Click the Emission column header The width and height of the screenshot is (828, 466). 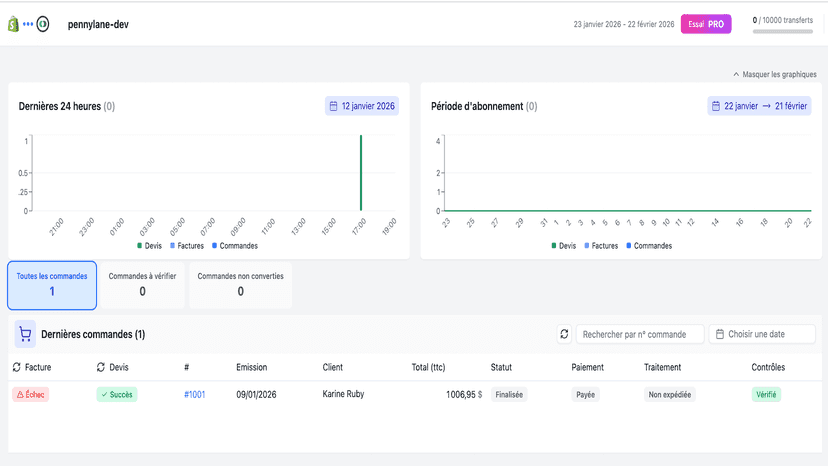251,367
